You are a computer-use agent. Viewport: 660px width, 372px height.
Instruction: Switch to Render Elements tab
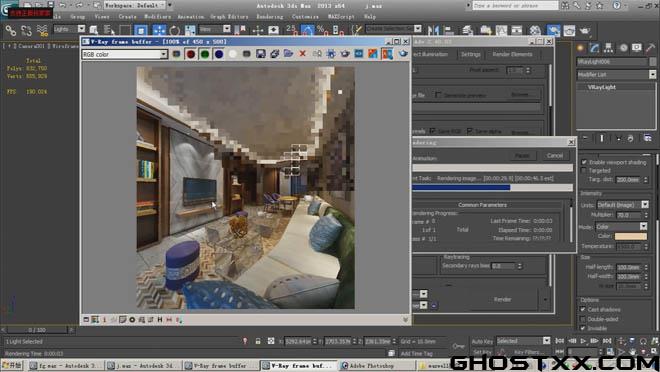pyautogui.click(x=512, y=54)
